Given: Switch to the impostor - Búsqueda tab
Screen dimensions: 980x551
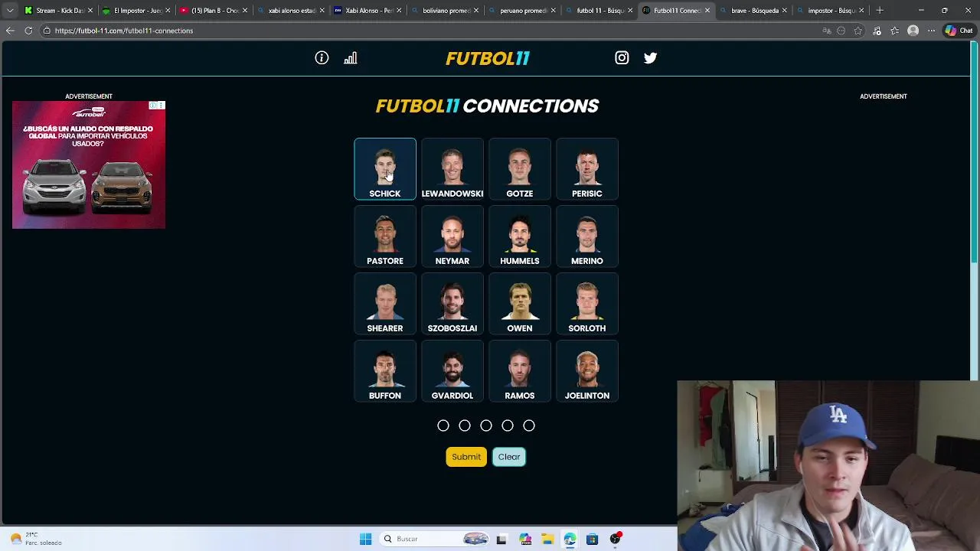Looking at the screenshot, I should (831, 11).
